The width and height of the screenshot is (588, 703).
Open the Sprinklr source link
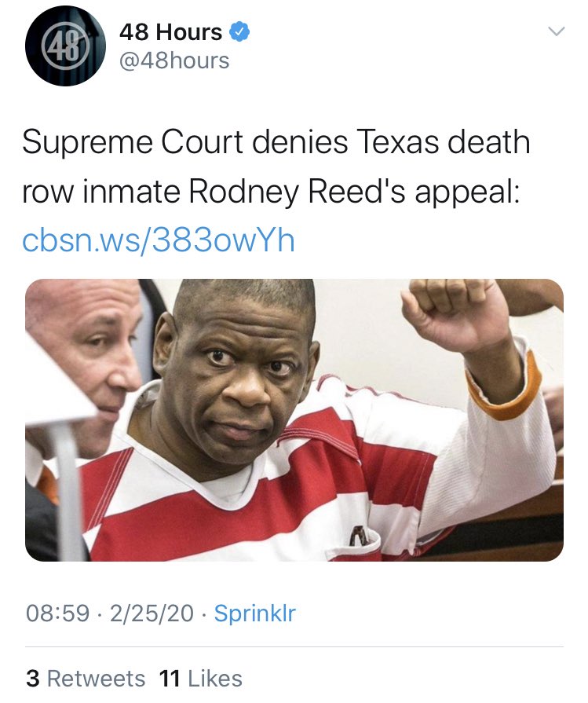254,613
